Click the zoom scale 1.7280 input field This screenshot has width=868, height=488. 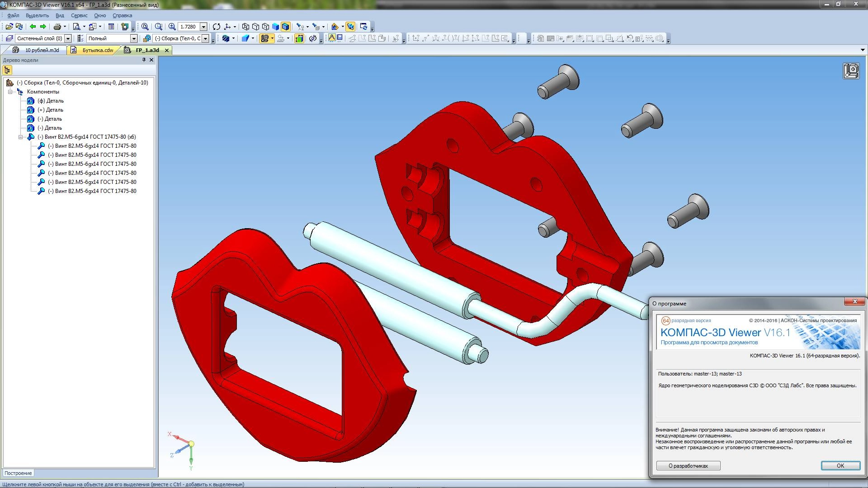click(x=189, y=27)
